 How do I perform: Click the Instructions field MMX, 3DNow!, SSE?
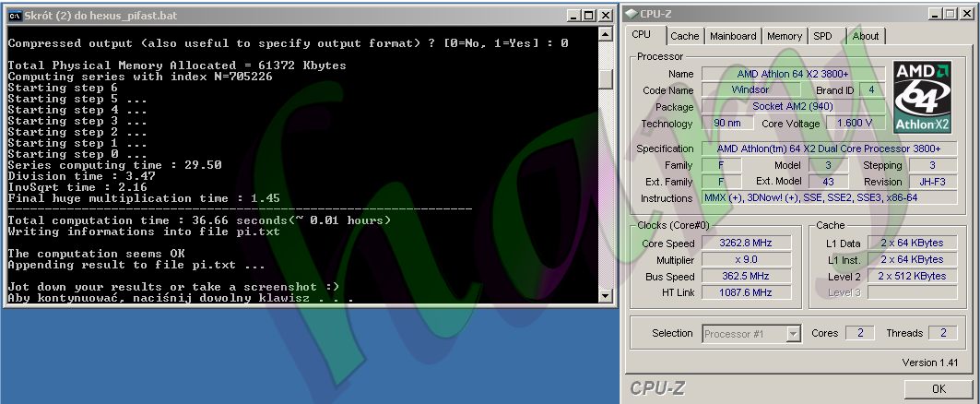click(829, 198)
